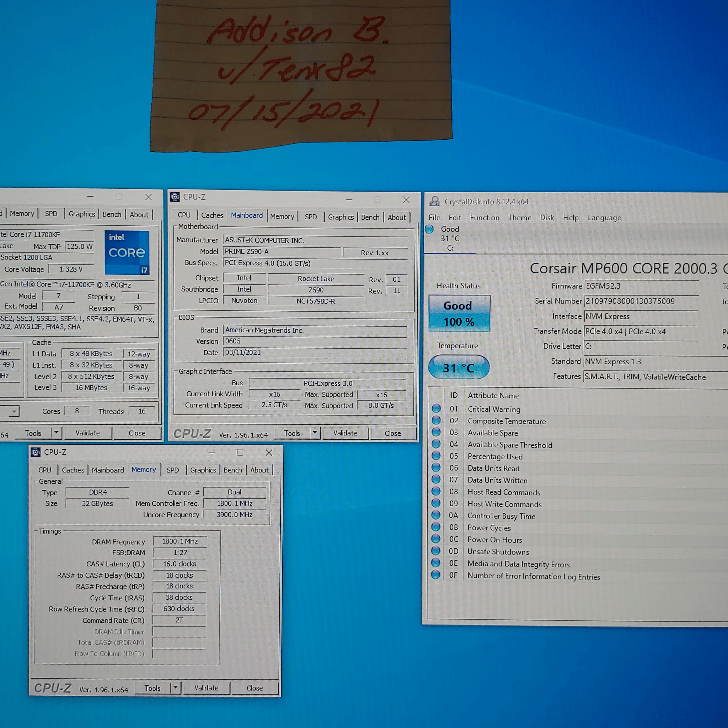Image resolution: width=728 pixels, height=728 pixels.
Task: Click status orb for Host Write Commands
Action: click(436, 503)
